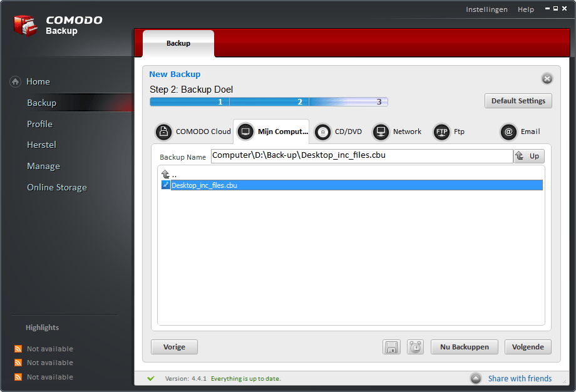Click the schedule backup alarm clock icon

(x=416, y=347)
